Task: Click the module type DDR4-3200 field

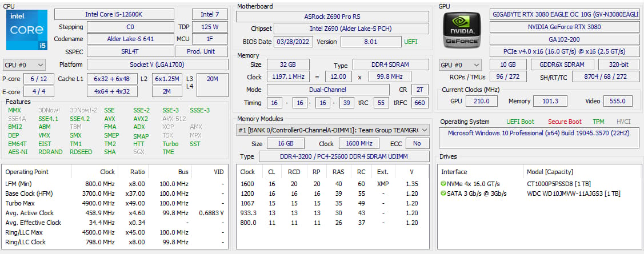Action: (x=344, y=157)
